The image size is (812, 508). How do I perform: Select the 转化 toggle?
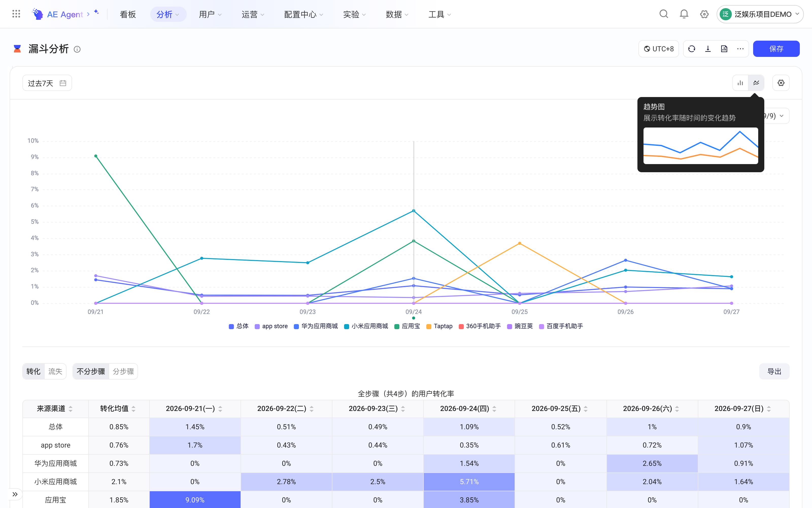33,371
